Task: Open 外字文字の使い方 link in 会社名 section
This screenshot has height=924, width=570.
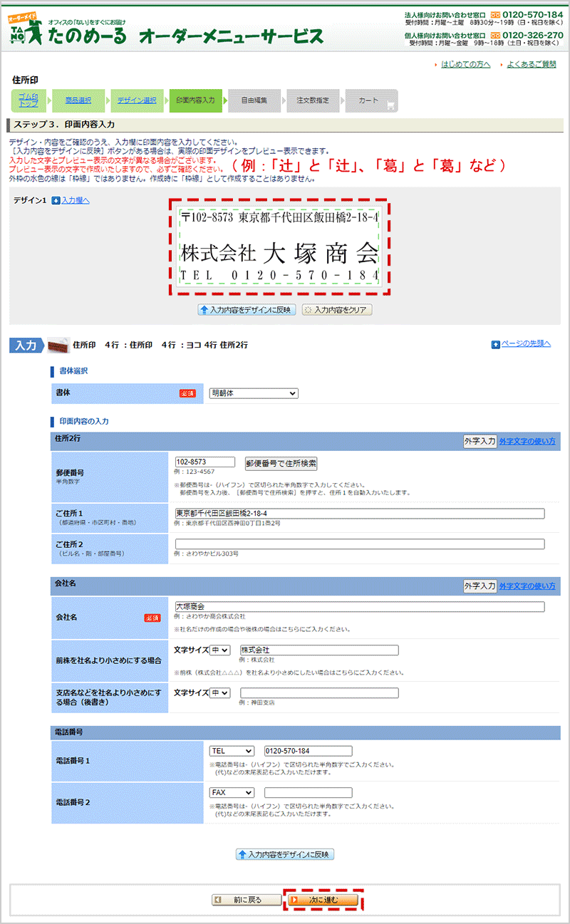Action: coord(527,586)
